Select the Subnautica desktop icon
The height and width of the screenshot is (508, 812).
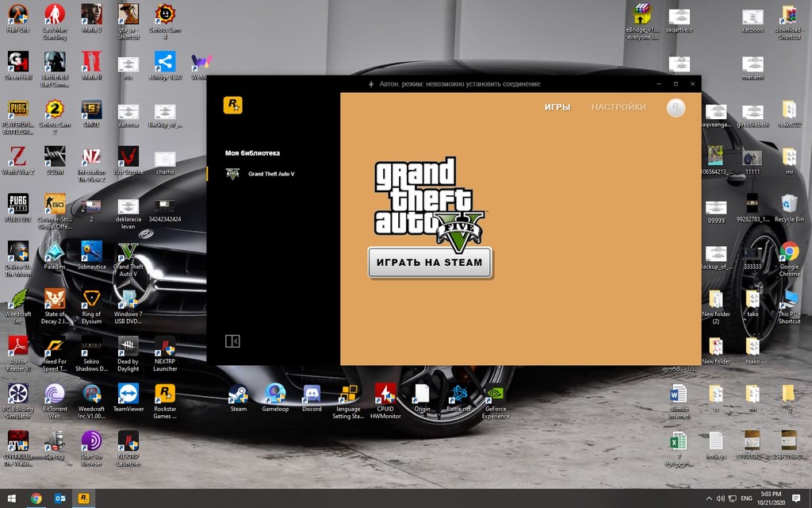click(91, 256)
